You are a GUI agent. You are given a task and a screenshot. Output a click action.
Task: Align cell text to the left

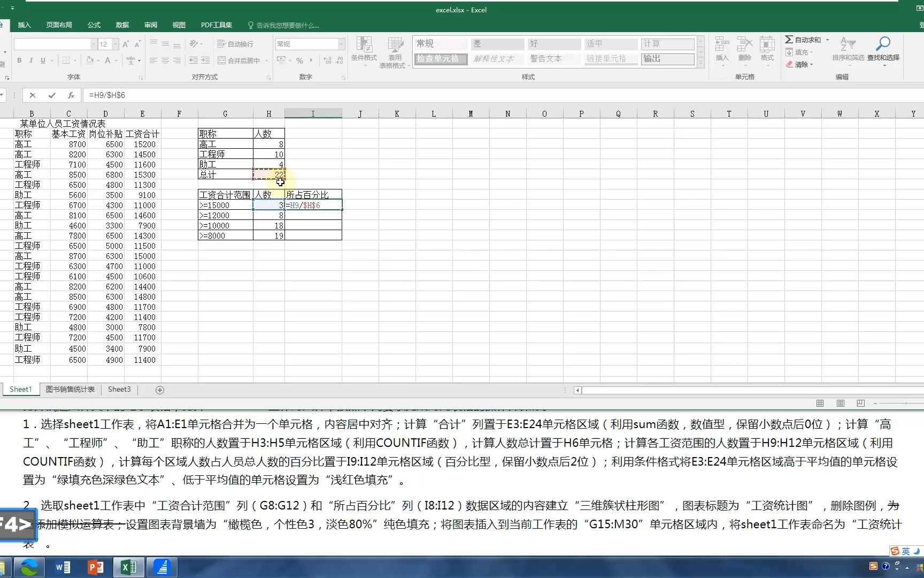tap(153, 60)
